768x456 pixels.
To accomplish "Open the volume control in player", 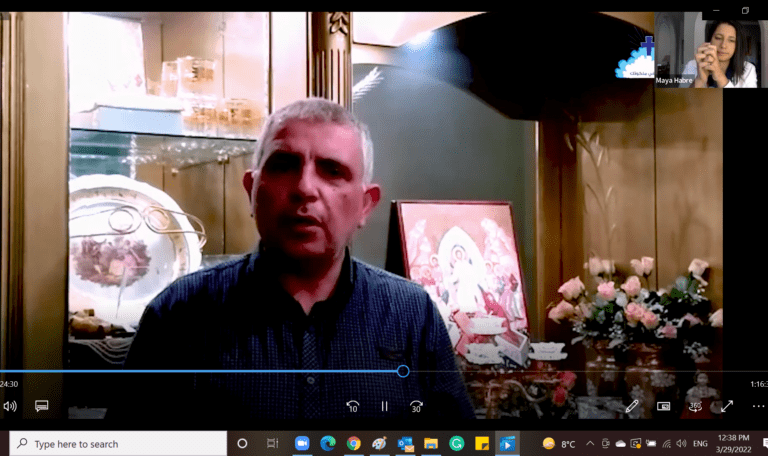I will coord(10,406).
